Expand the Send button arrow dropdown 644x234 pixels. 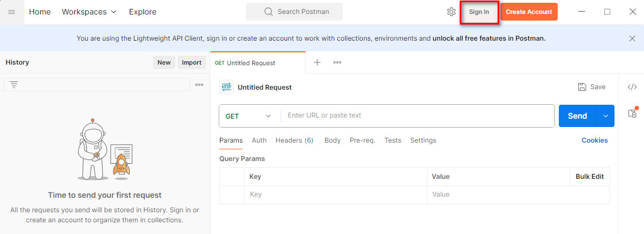(x=606, y=116)
